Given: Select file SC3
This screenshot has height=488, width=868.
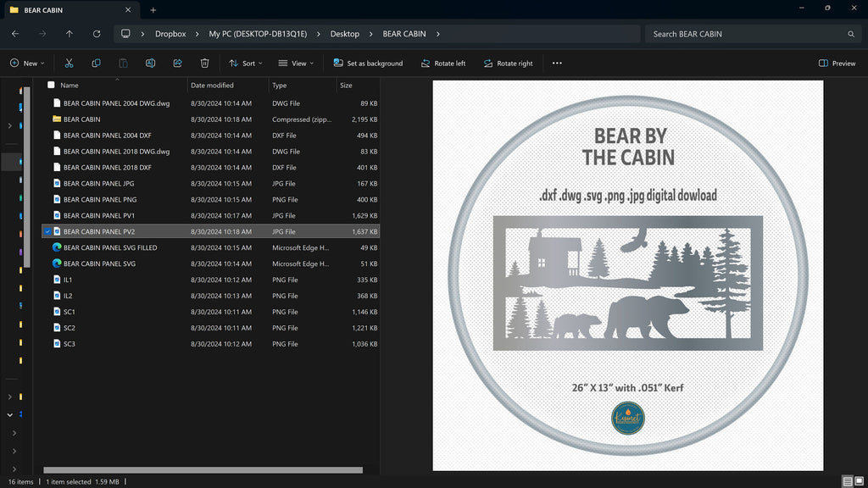Looking at the screenshot, I should click(210, 344).
